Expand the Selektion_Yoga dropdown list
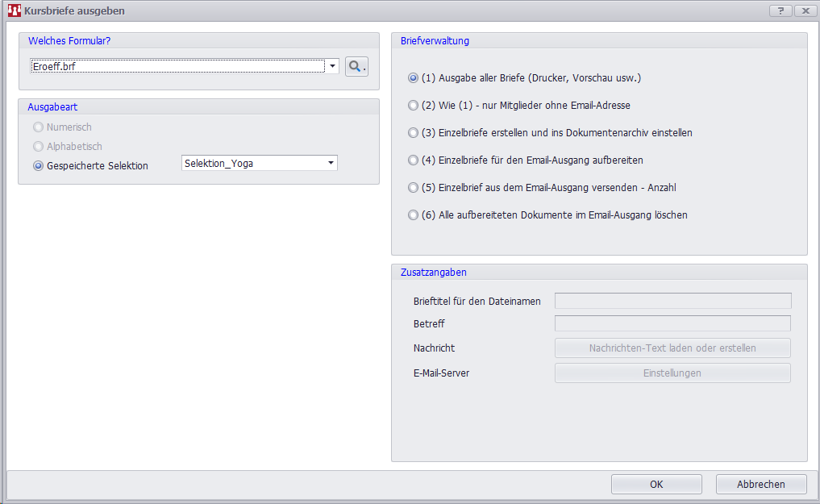Viewport: 820px width, 504px height. pos(331,163)
